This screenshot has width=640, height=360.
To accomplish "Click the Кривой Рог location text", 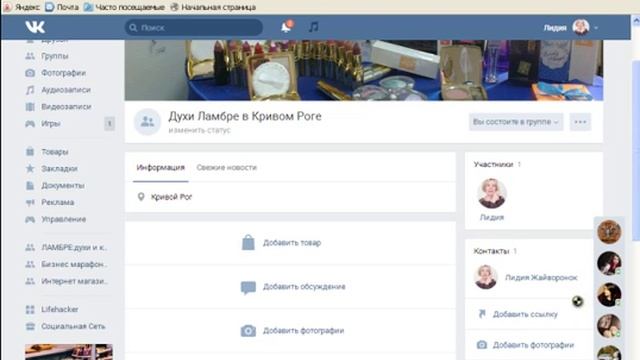I will tap(171, 197).
